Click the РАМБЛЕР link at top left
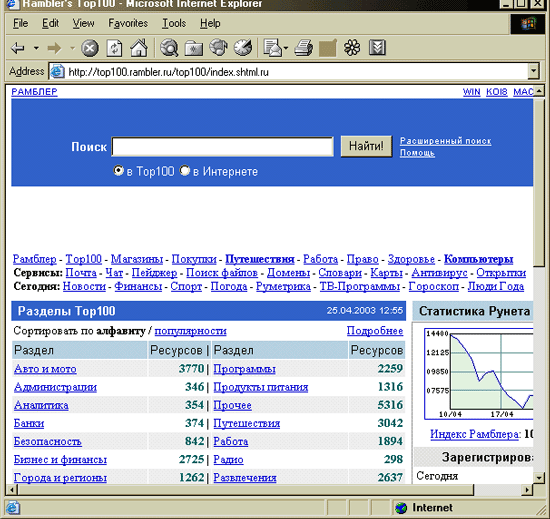 [34, 92]
